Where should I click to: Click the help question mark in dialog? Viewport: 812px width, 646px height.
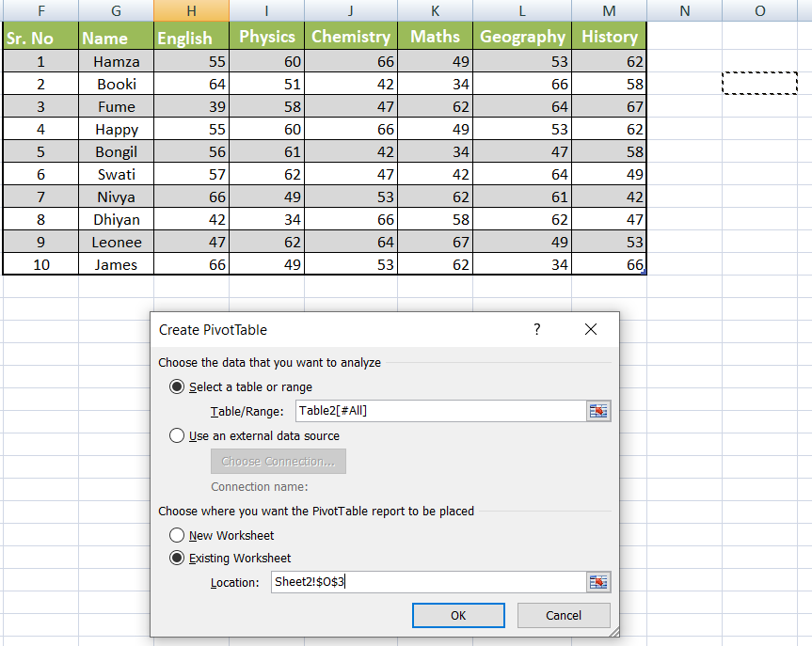[537, 329]
